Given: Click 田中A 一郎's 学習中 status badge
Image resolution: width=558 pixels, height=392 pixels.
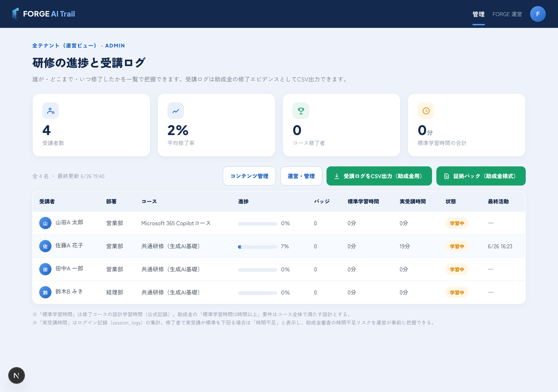Looking at the screenshot, I should point(457,269).
